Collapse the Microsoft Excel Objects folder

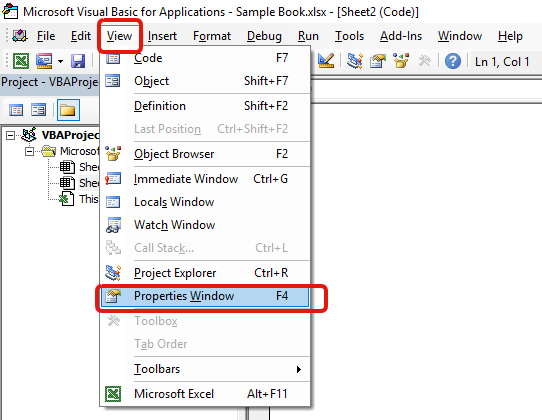click(30, 151)
